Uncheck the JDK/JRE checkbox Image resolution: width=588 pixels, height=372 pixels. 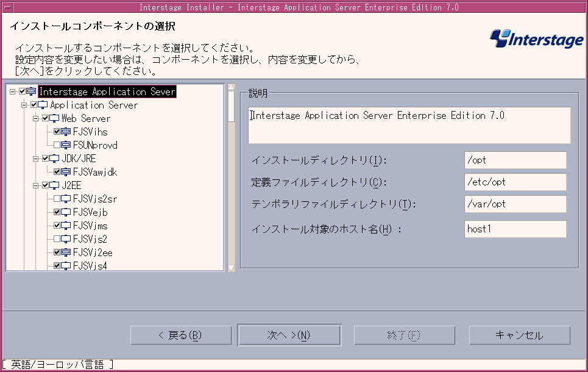coord(45,159)
